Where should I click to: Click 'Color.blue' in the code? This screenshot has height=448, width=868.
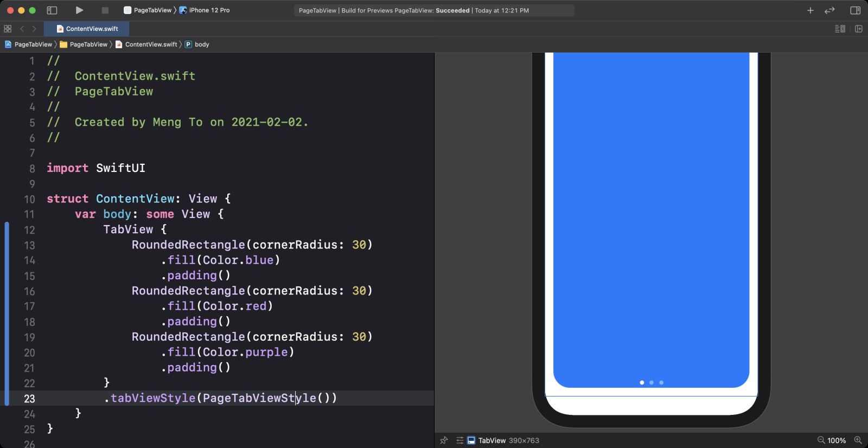coord(238,260)
